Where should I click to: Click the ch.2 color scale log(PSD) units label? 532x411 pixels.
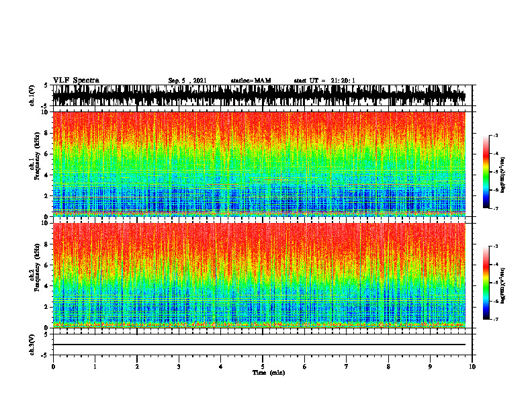click(x=503, y=285)
